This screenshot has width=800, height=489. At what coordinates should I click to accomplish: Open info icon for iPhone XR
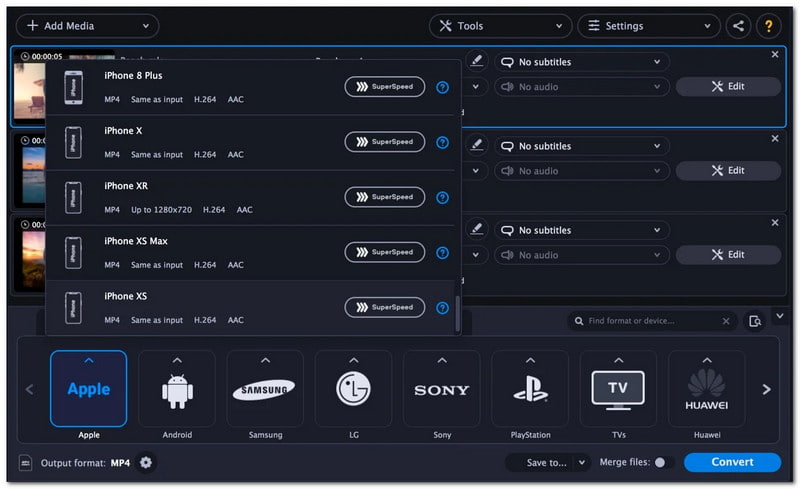pyautogui.click(x=442, y=198)
